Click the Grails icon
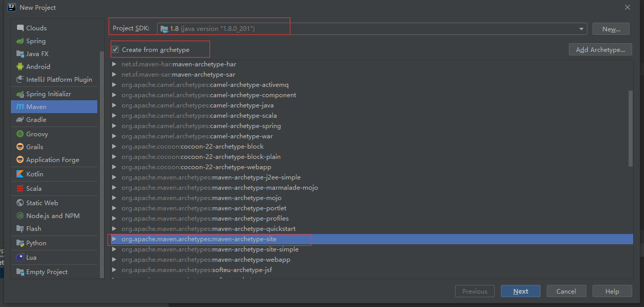Viewport: 644px width, 307px height. pos(20,147)
